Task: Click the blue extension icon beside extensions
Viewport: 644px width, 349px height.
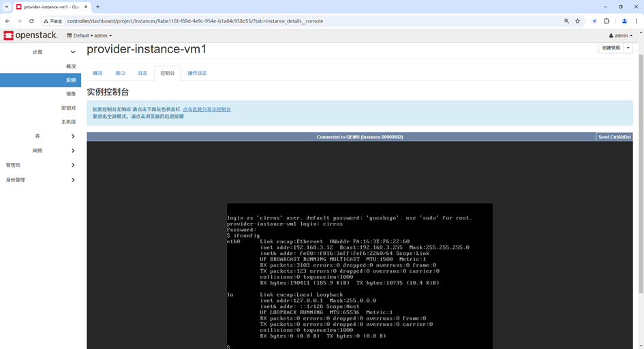Action: [594, 21]
